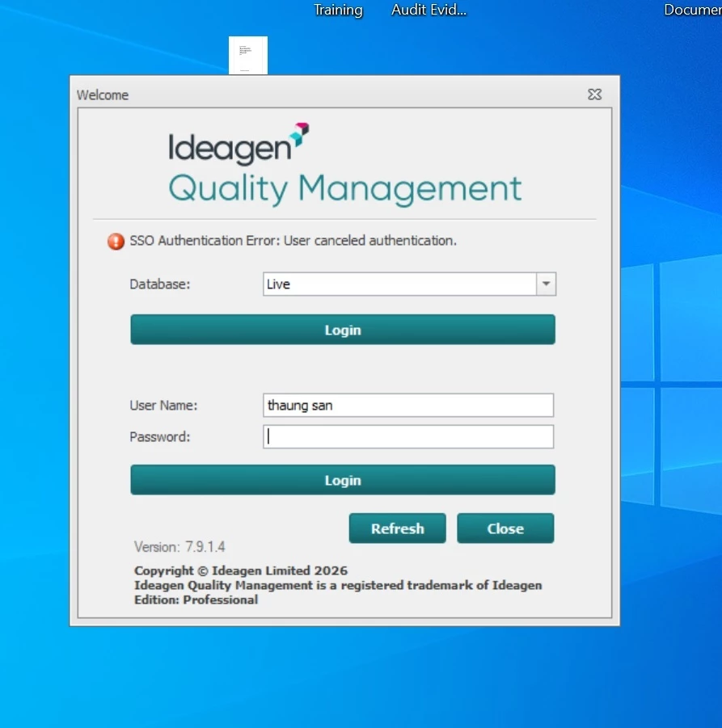Click the Welcome title bar text
This screenshot has height=728, width=722.
(103, 95)
